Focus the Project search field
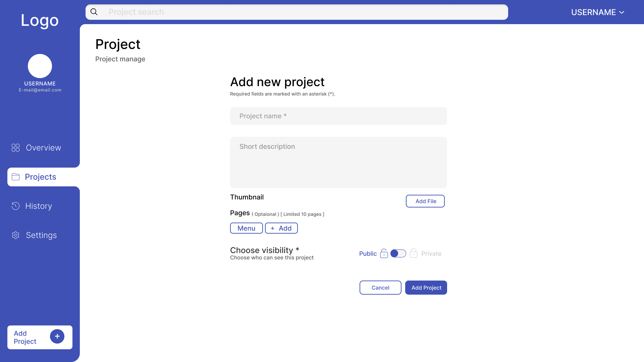The width and height of the screenshot is (644, 362). [x=297, y=12]
